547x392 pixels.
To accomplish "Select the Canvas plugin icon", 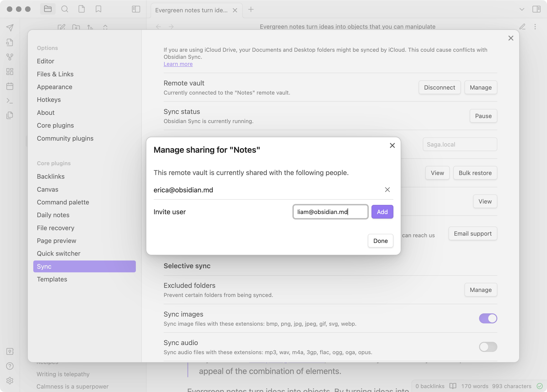I will [10, 71].
